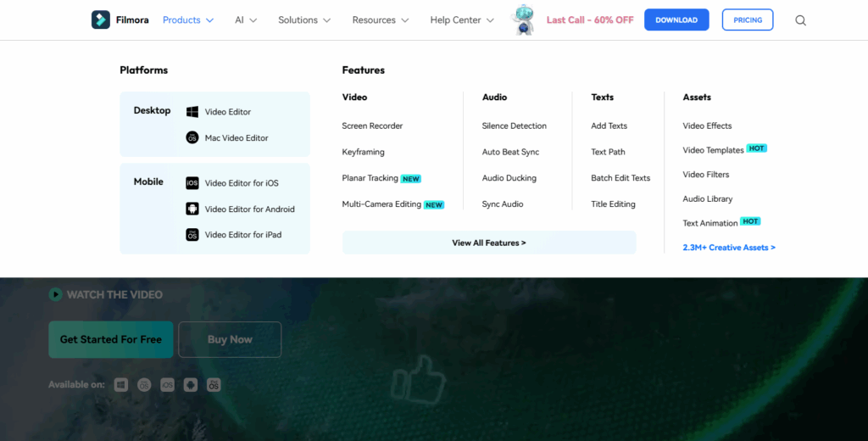Open Mac Video Editor link
The width and height of the screenshot is (868, 441).
236,138
